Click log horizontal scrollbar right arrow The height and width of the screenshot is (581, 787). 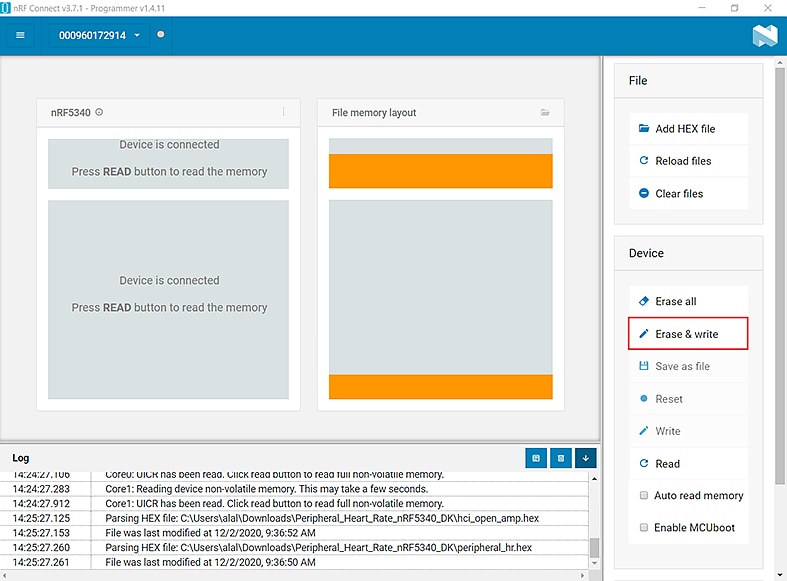coord(582,575)
